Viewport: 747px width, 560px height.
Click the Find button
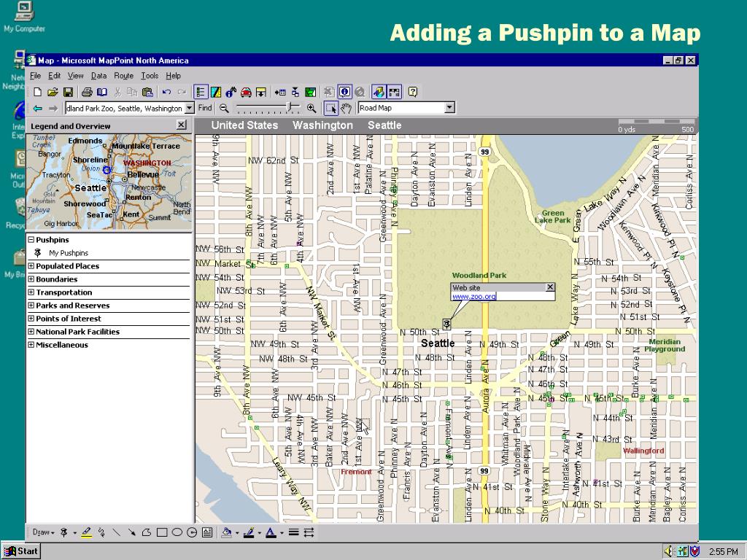[x=205, y=108]
